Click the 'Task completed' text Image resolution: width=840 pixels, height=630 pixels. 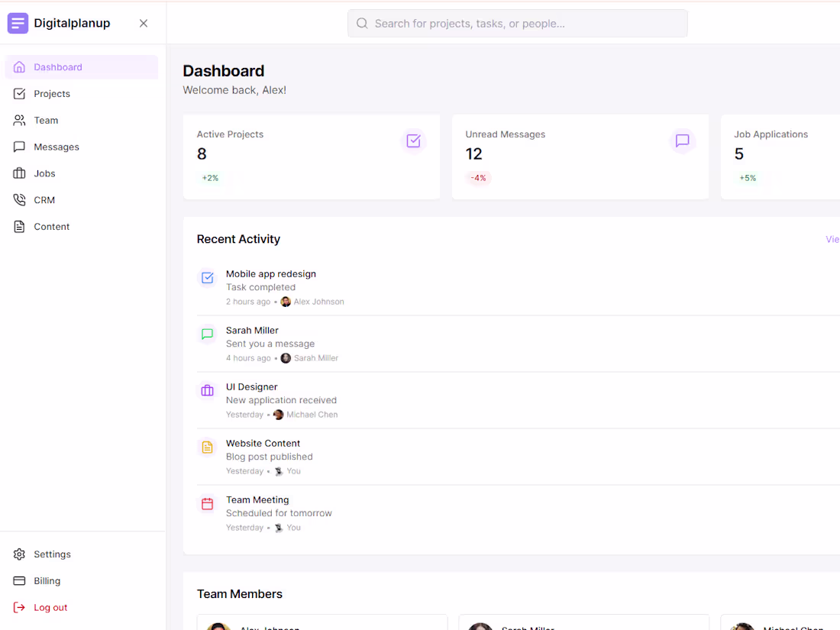click(x=260, y=287)
